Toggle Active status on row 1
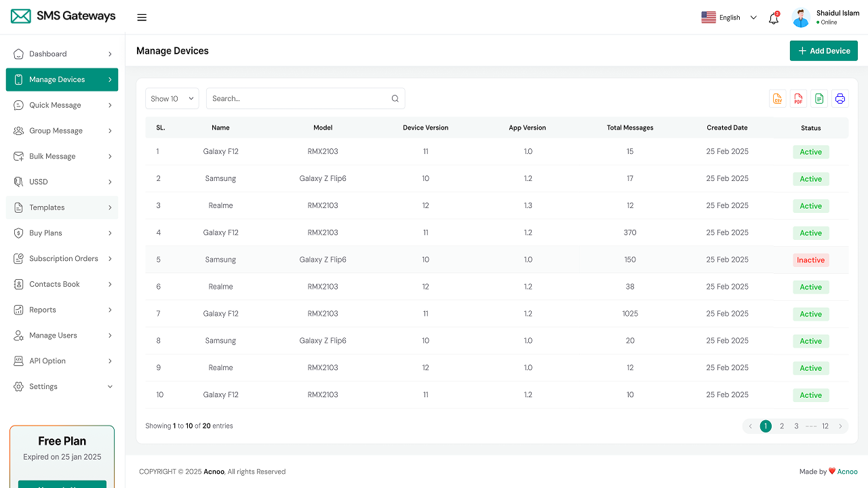 (x=810, y=151)
